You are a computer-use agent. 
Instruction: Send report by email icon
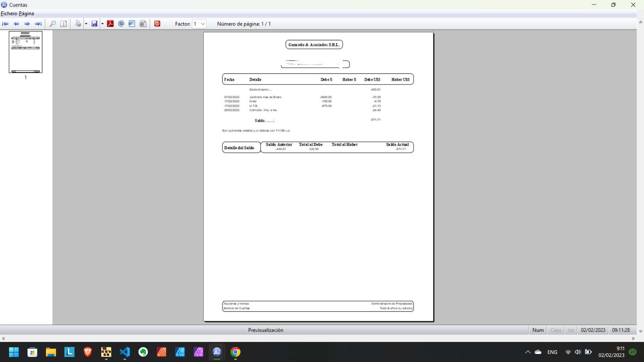(x=121, y=24)
